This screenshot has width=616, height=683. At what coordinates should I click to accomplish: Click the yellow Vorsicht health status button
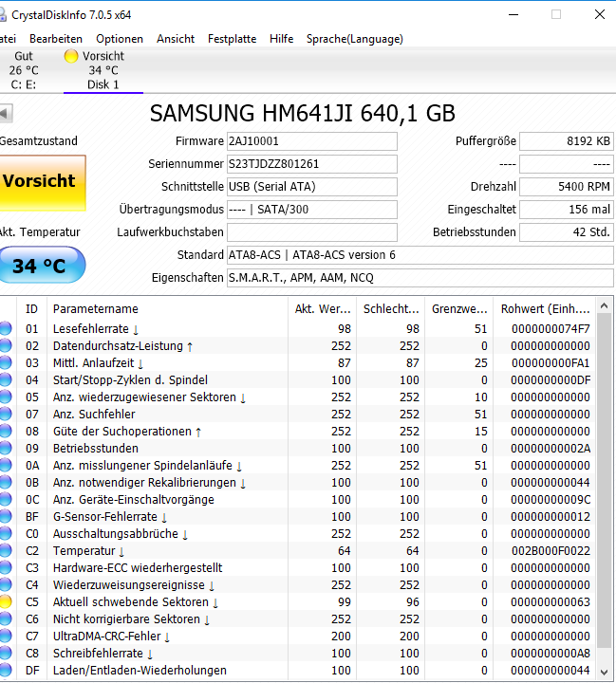tap(43, 183)
